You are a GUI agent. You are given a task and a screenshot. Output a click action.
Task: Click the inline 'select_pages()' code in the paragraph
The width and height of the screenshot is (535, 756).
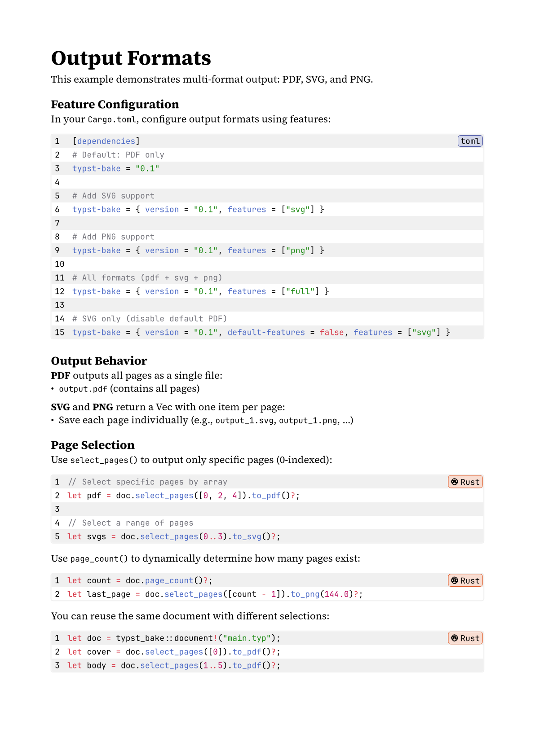coord(104,460)
